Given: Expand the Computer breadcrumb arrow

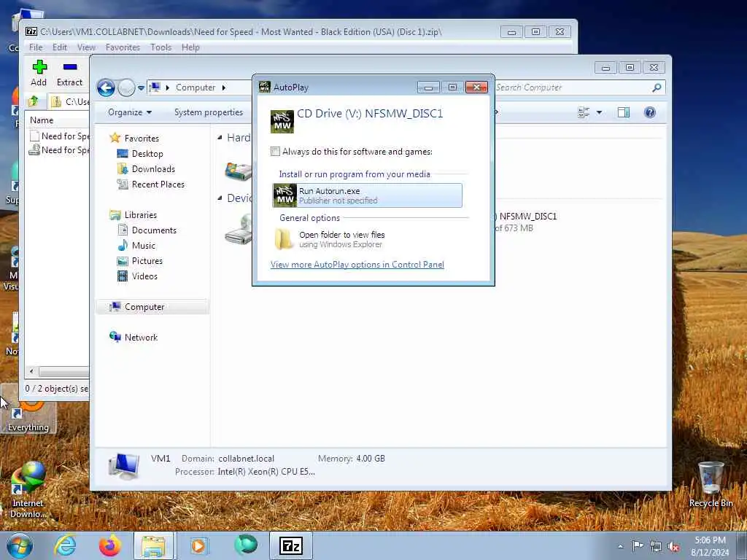Looking at the screenshot, I should pos(223,87).
